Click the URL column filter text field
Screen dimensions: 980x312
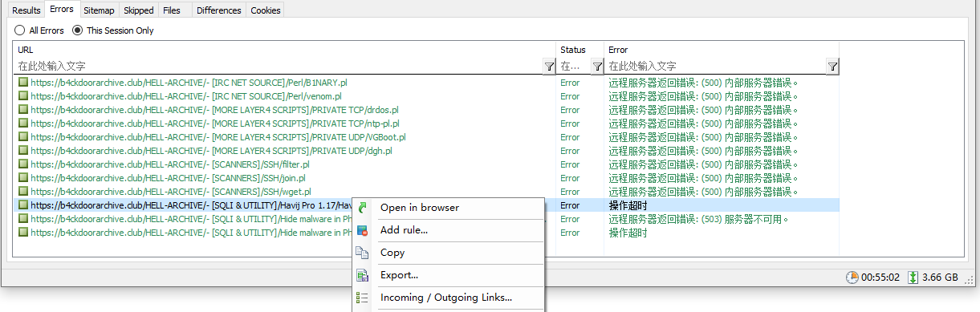tap(279, 66)
